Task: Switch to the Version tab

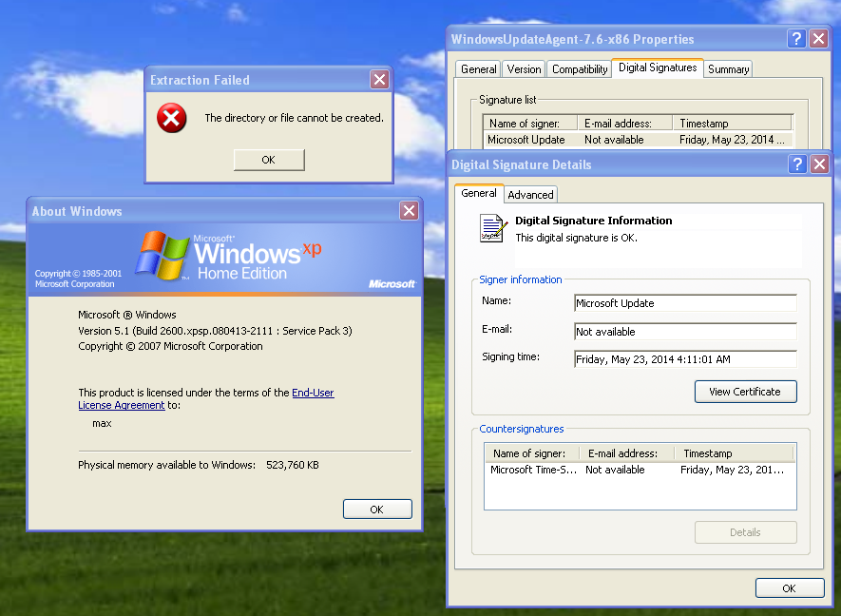Action: [x=524, y=69]
